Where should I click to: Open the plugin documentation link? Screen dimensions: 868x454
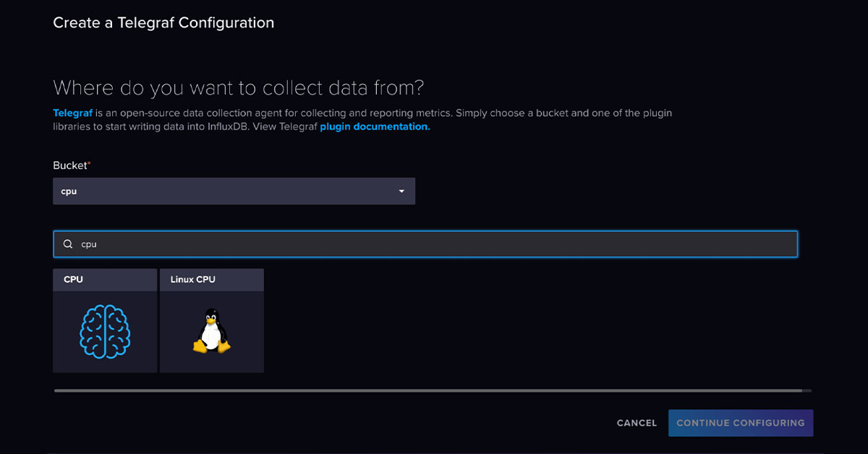(373, 126)
